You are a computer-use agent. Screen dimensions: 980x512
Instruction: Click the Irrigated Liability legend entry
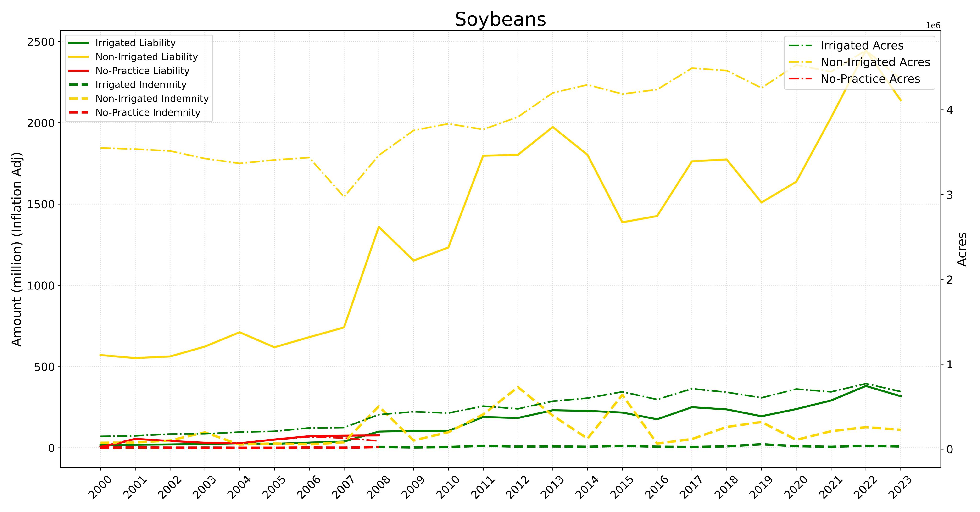(135, 43)
